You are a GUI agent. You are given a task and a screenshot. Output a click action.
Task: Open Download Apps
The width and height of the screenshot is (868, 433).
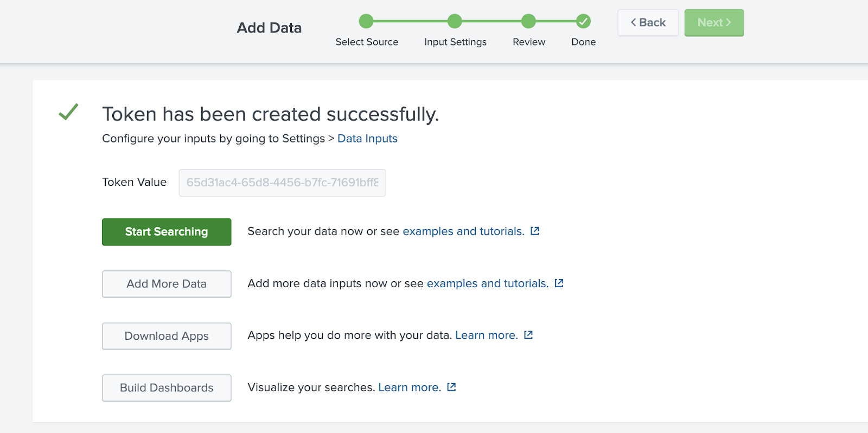[167, 336]
